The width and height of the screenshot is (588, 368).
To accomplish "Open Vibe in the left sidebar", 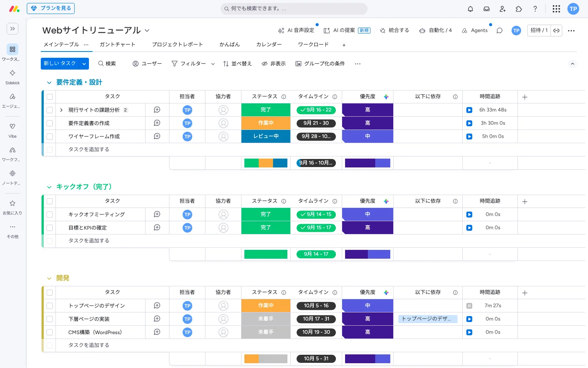I will [12, 130].
